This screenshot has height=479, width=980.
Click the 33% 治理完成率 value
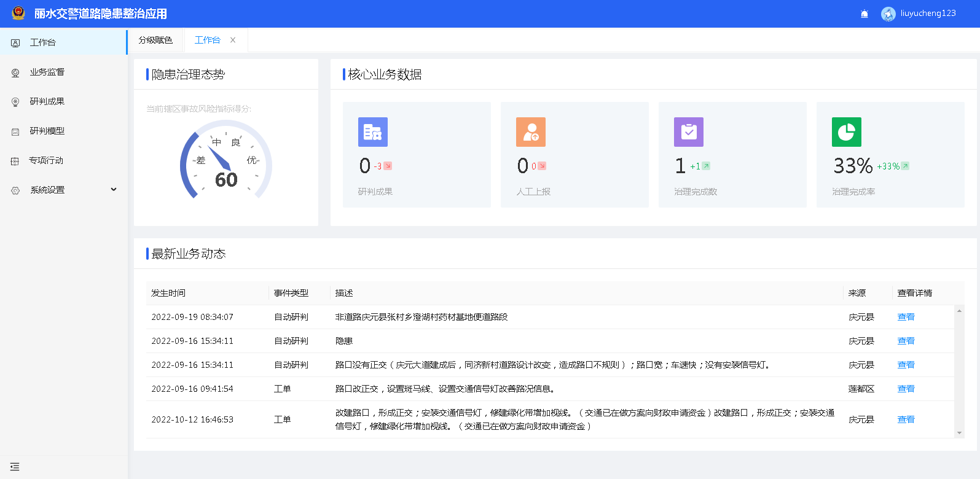pyautogui.click(x=853, y=166)
